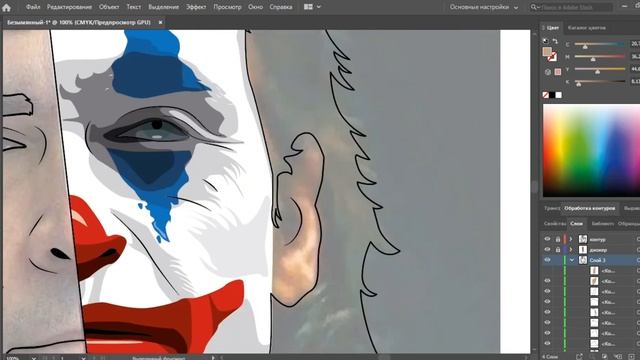Hide the second sublayer under Слой 3
Viewport: 640px width, 360px height.
pos(547,281)
